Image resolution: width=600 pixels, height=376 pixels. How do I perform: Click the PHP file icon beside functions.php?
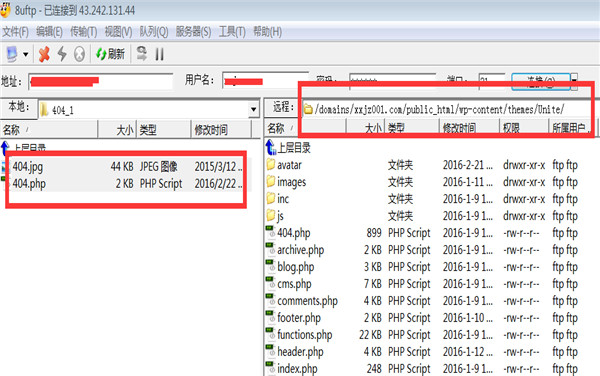271,334
